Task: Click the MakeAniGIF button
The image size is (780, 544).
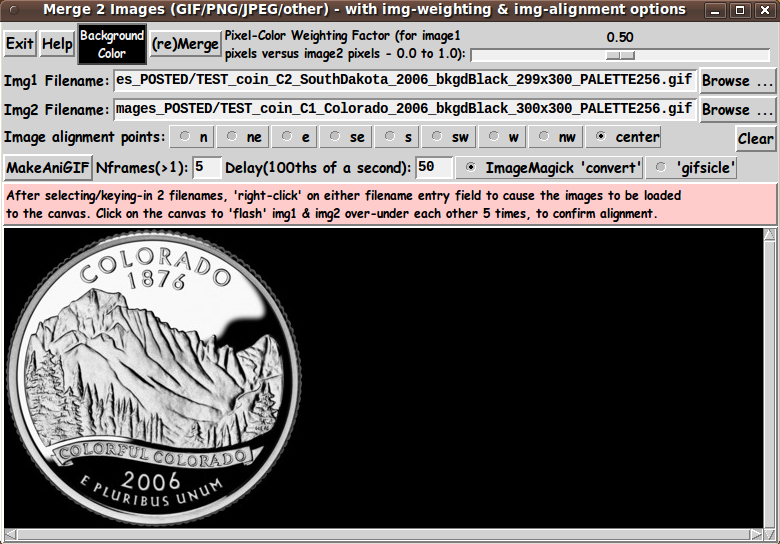Action: click(x=48, y=168)
